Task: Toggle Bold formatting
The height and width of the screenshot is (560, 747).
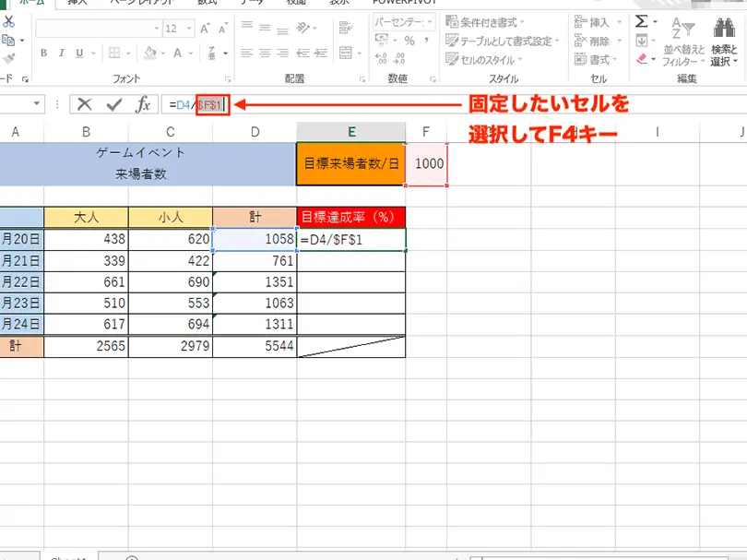Action: tap(44, 53)
